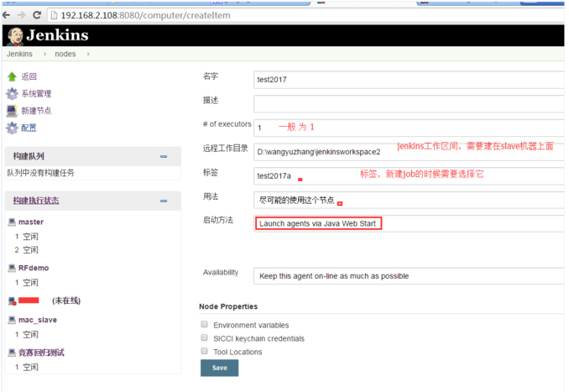Click the 构建队列 panel title
Viewport: 569px width, 392px height.
(x=29, y=156)
